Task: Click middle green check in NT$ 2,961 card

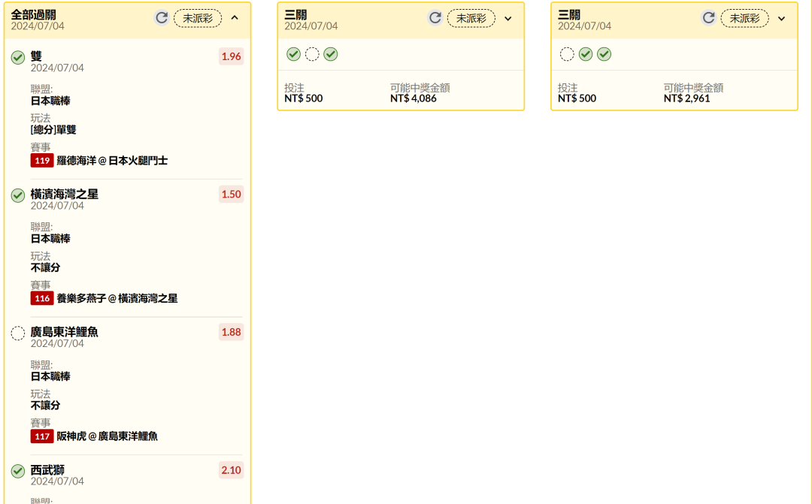Action: (x=586, y=54)
